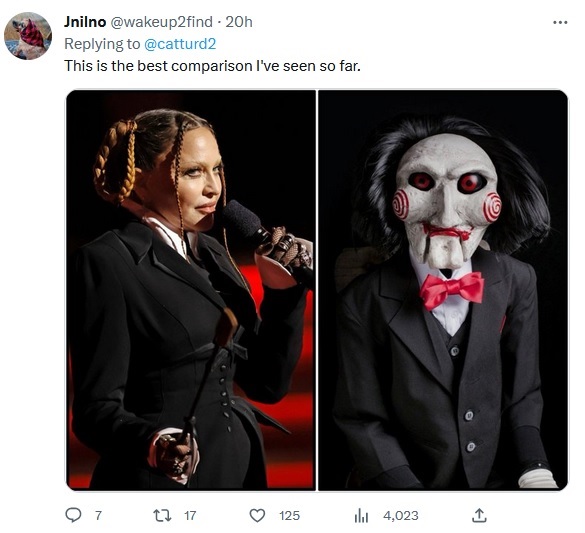Open the @wakeup2find handle link

tap(161, 22)
